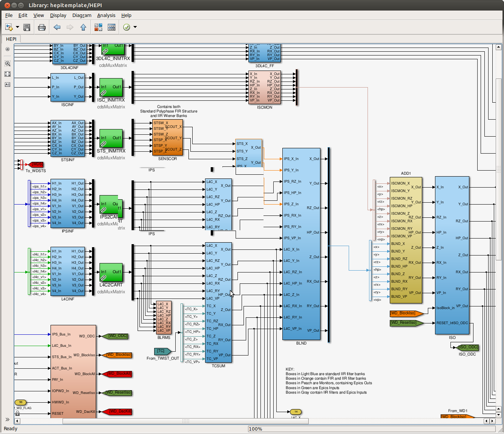Click the vertical scrollbar up arrow
This screenshot has width=504, height=434.
click(x=498, y=47)
